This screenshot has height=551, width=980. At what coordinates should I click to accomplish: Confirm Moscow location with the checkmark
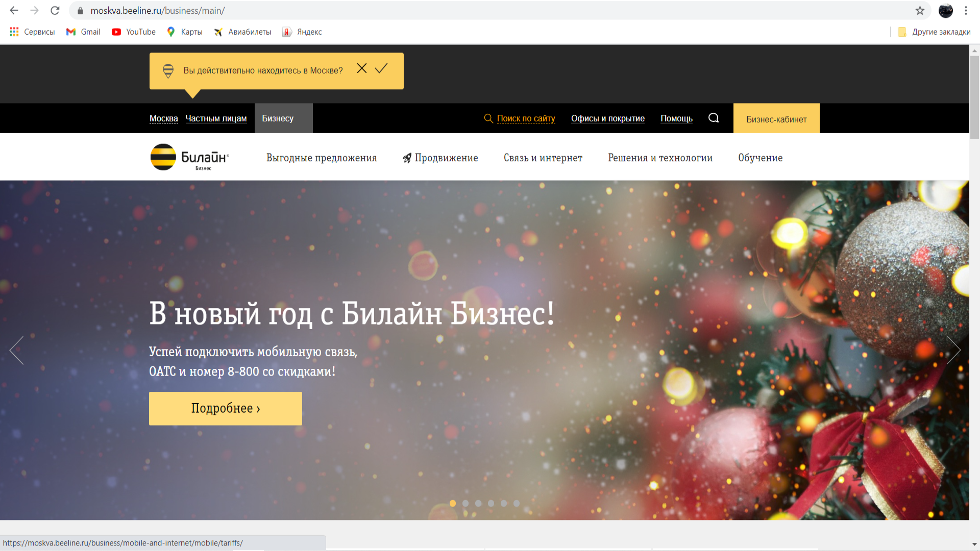(381, 68)
